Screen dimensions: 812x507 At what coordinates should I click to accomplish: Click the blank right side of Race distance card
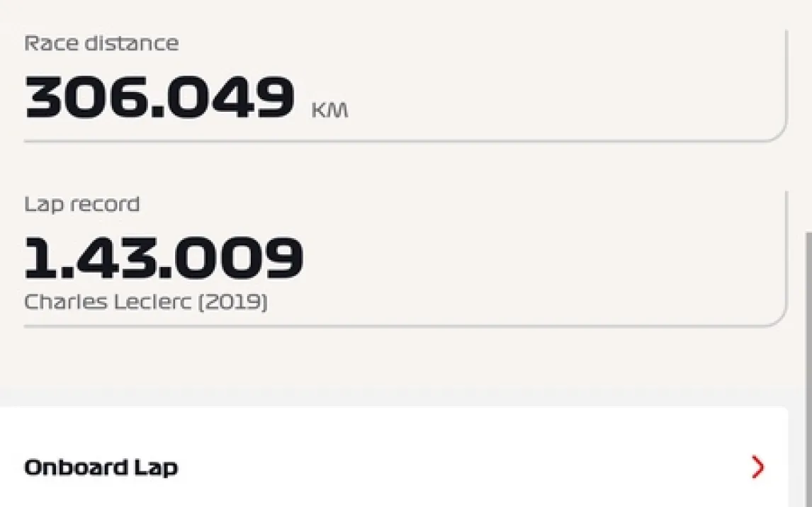pos(567,85)
